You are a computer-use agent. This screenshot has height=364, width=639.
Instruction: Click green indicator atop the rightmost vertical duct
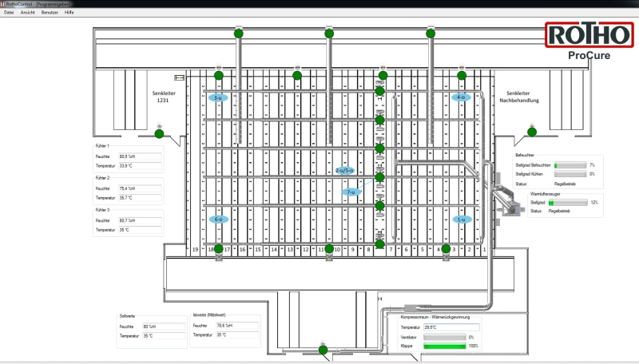point(431,34)
